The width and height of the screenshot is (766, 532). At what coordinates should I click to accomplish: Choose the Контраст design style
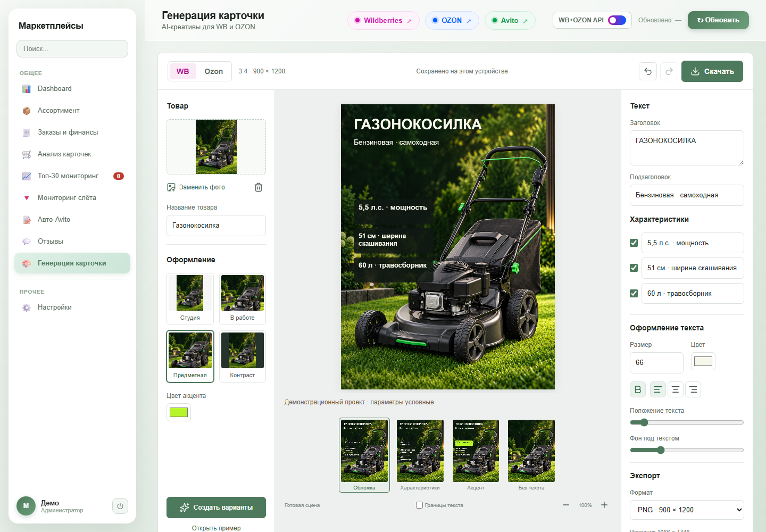point(243,356)
